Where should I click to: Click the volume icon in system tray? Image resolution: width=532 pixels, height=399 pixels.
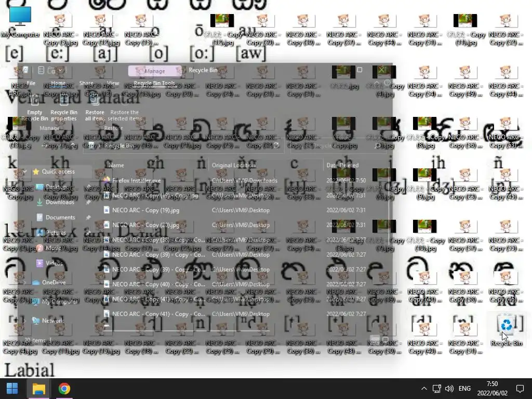click(x=449, y=389)
